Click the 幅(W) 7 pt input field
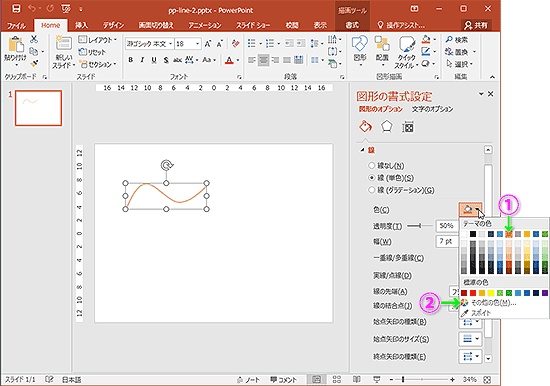 pos(447,242)
